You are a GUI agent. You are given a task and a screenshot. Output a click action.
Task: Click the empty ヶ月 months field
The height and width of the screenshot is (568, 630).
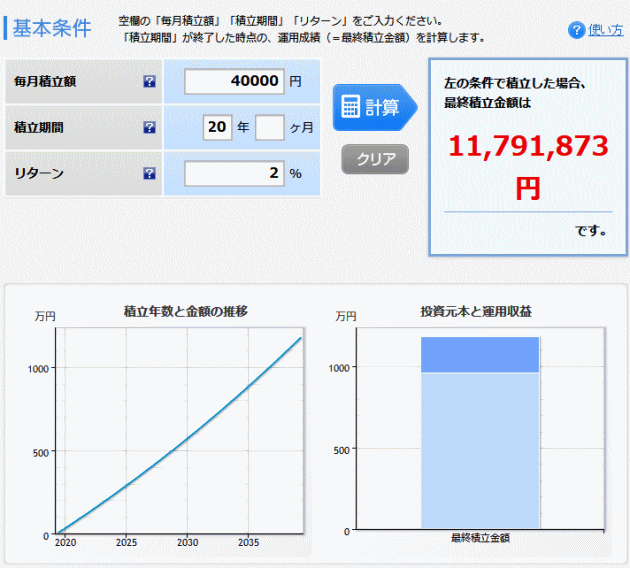270,128
